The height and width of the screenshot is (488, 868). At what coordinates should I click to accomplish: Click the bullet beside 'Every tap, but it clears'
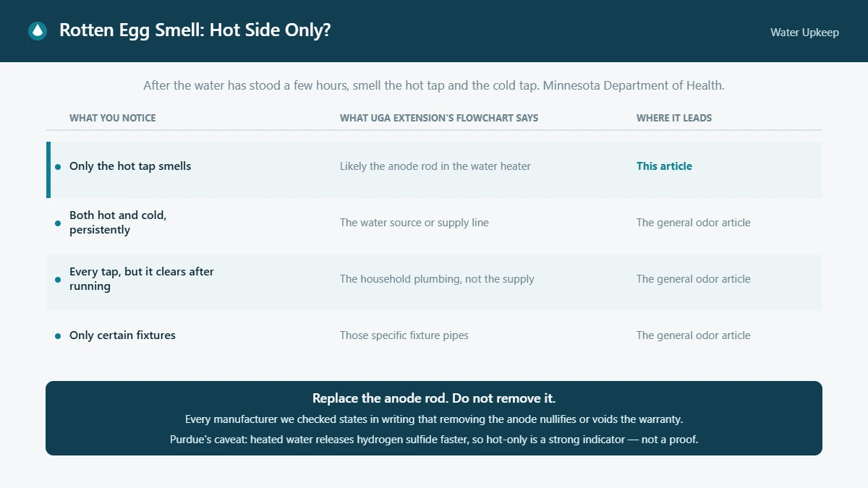(58, 280)
